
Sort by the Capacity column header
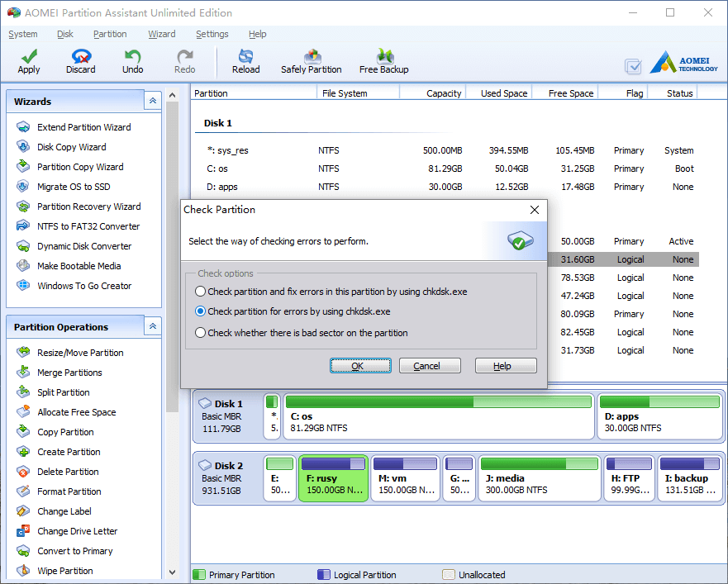tap(433, 93)
